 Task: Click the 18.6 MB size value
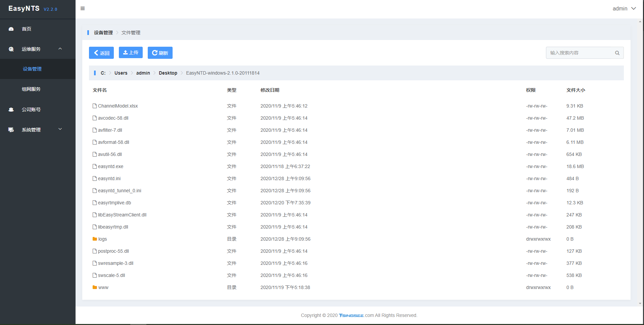click(575, 166)
